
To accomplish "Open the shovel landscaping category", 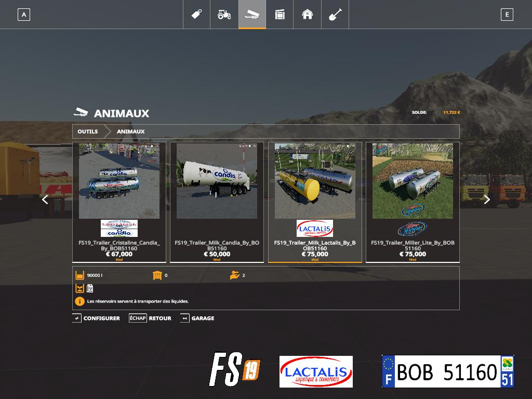I will (335, 15).
